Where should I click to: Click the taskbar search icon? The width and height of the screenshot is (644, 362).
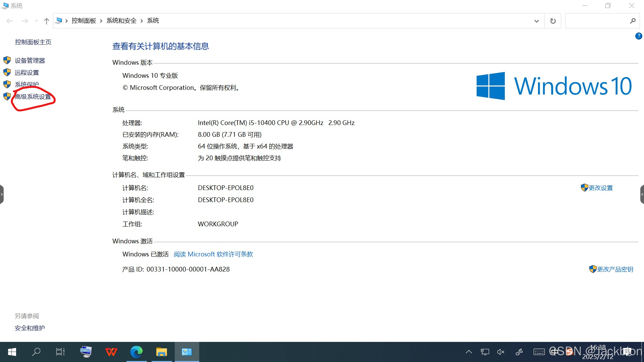36,352
